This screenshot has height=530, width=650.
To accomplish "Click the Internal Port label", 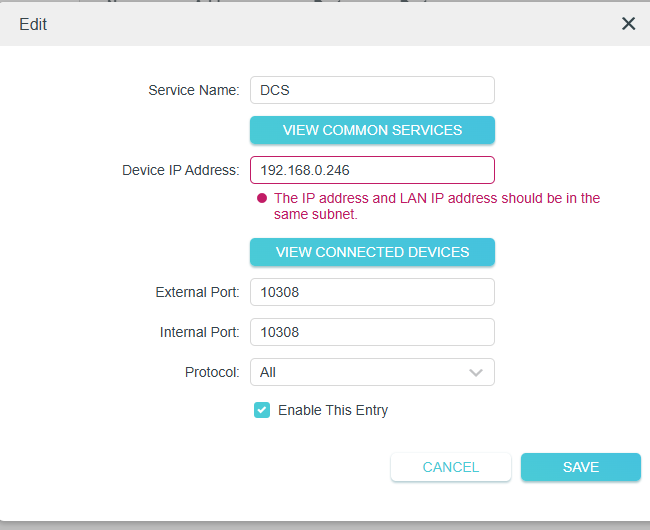I will (200, 332).
